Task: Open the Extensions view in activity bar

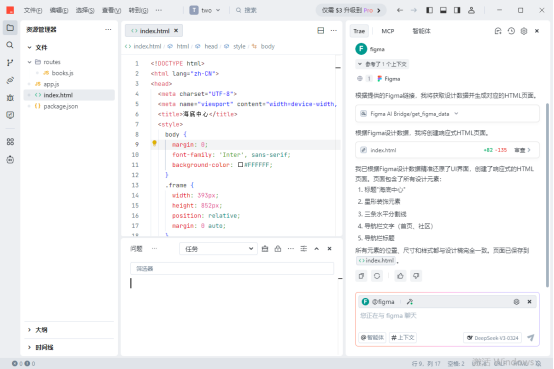Action: (x=10, y=142)
